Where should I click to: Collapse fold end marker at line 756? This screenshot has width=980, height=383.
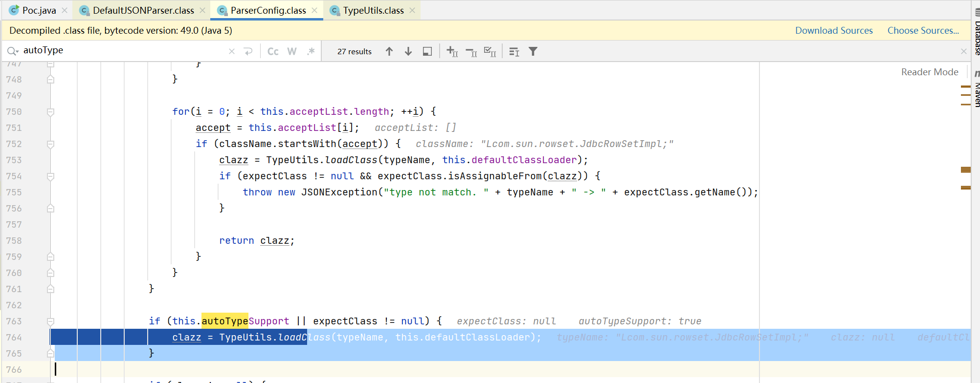click(x=50, y=208)
